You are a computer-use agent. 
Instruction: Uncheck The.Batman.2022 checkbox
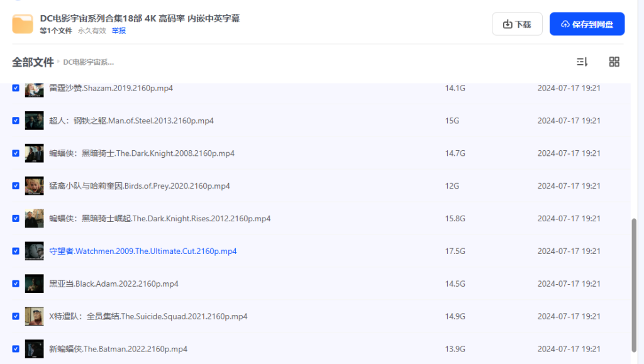point(16,349)
